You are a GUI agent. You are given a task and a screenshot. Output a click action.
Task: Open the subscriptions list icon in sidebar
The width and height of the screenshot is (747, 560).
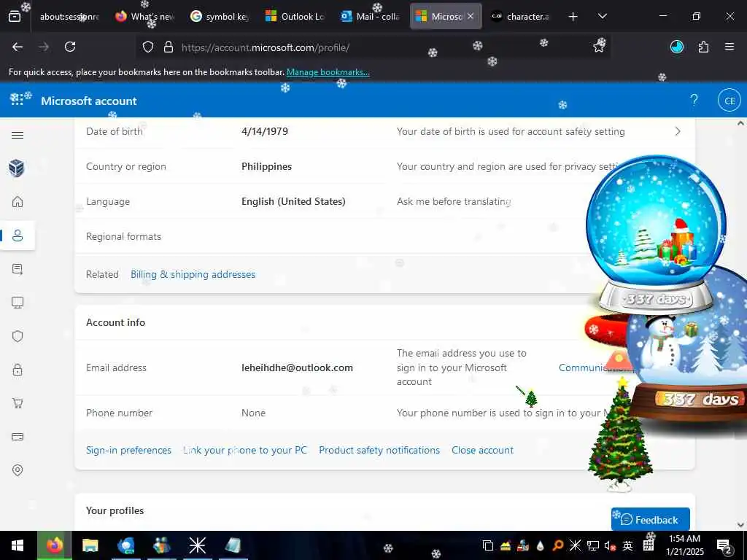click(x=18, y=269)
